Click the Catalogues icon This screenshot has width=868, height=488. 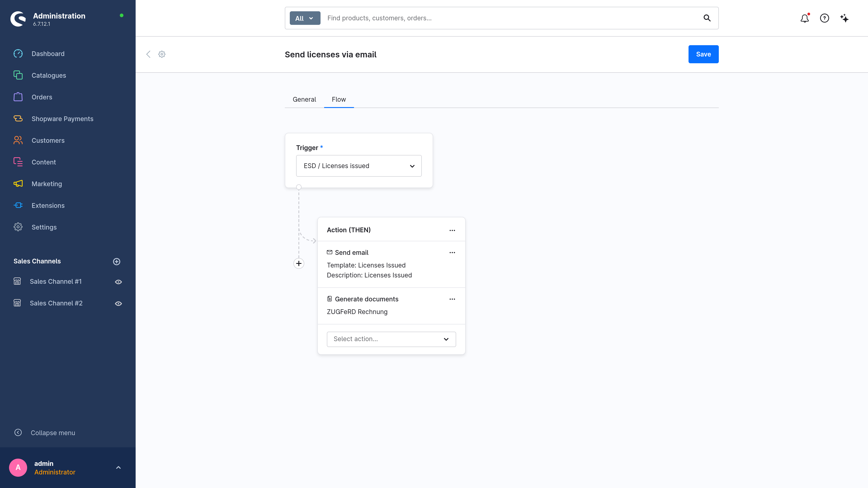click(18, 75)
